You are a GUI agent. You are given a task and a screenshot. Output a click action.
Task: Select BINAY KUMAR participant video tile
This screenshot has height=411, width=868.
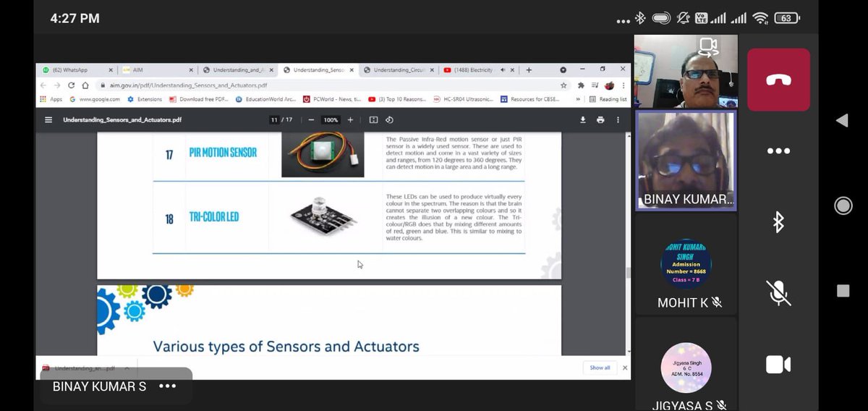(x=686, y=161)
